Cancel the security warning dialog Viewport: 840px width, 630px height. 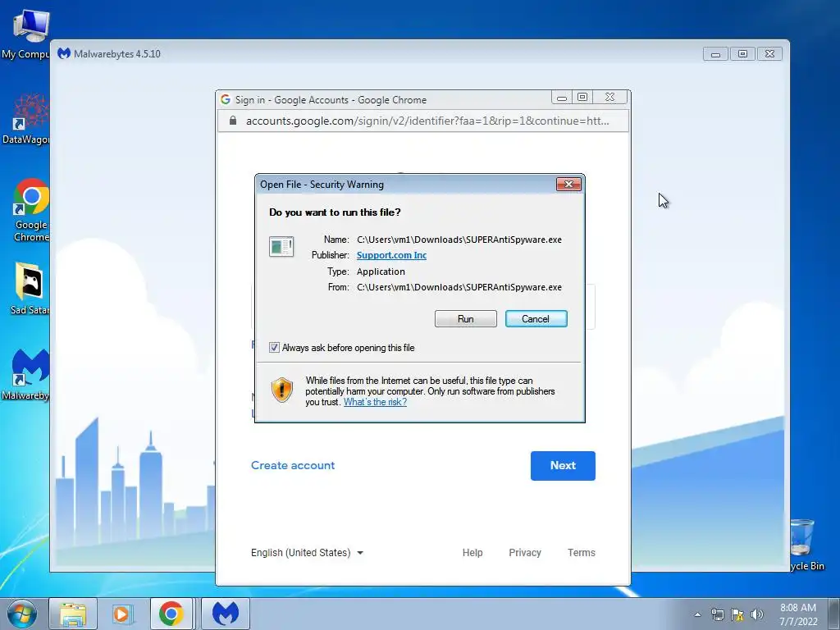click(x=536, y=319)
